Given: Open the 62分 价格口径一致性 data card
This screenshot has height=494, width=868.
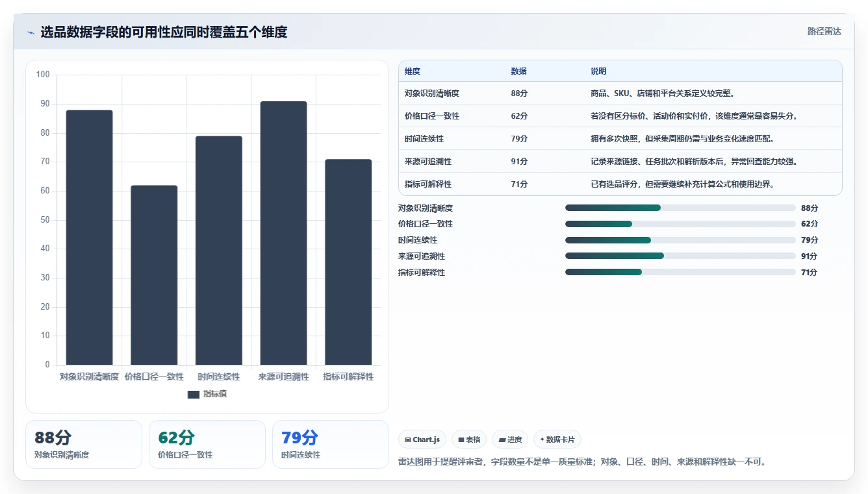Looking at the screenshot, I should click(207, 444).
